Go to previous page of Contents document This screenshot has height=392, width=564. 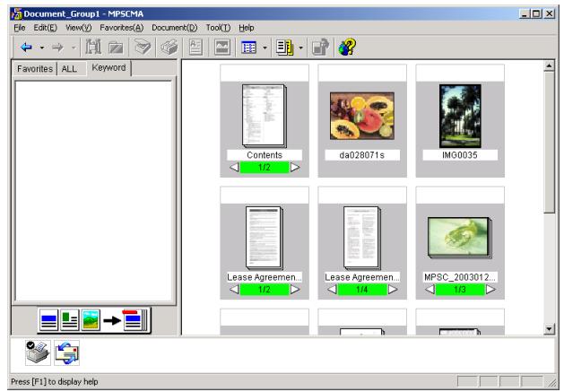point(234,168)
